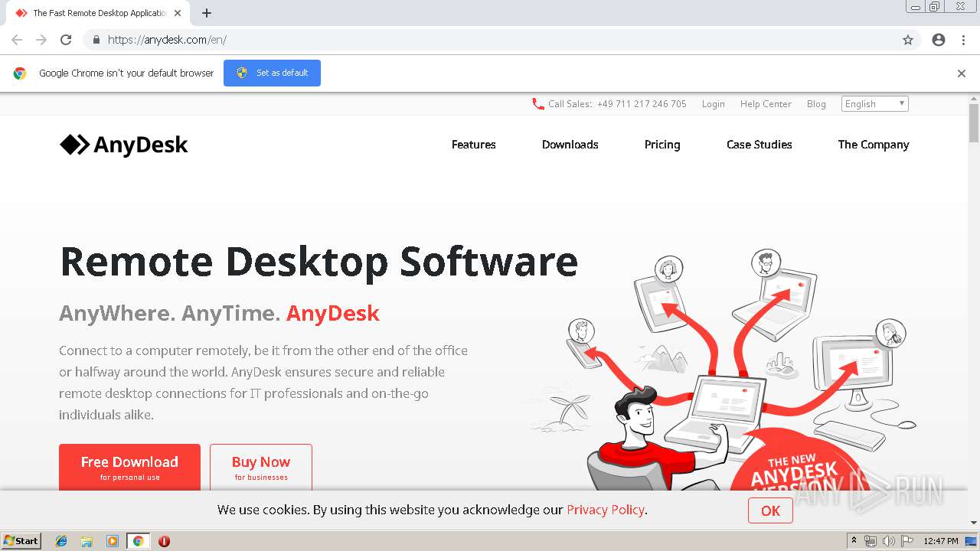Click the Remote Desktop Software heading
Screen dimensions: 980x551
click(318, 261)
